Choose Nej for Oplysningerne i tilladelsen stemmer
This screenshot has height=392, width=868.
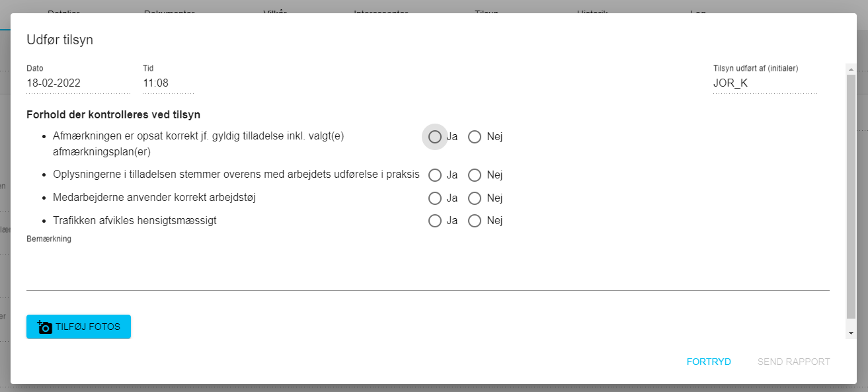tap(475, 175)
